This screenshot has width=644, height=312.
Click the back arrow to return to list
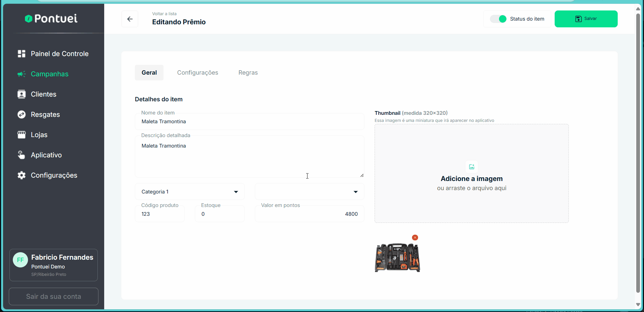point(130,19)
